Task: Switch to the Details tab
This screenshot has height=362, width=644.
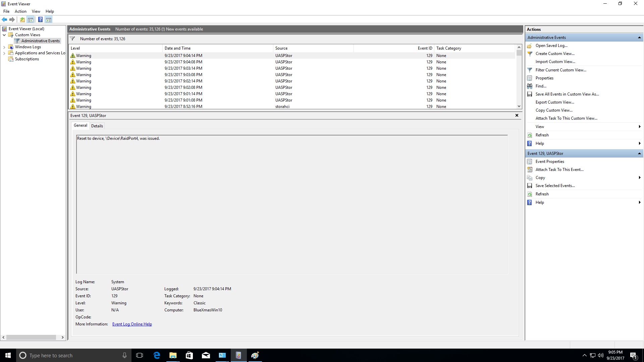Action: 97,126
